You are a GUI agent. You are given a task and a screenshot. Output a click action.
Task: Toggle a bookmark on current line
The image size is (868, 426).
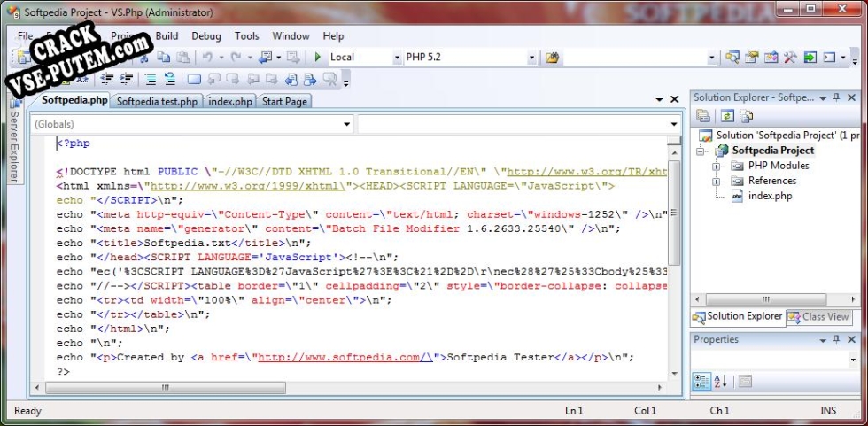(194, 79)
